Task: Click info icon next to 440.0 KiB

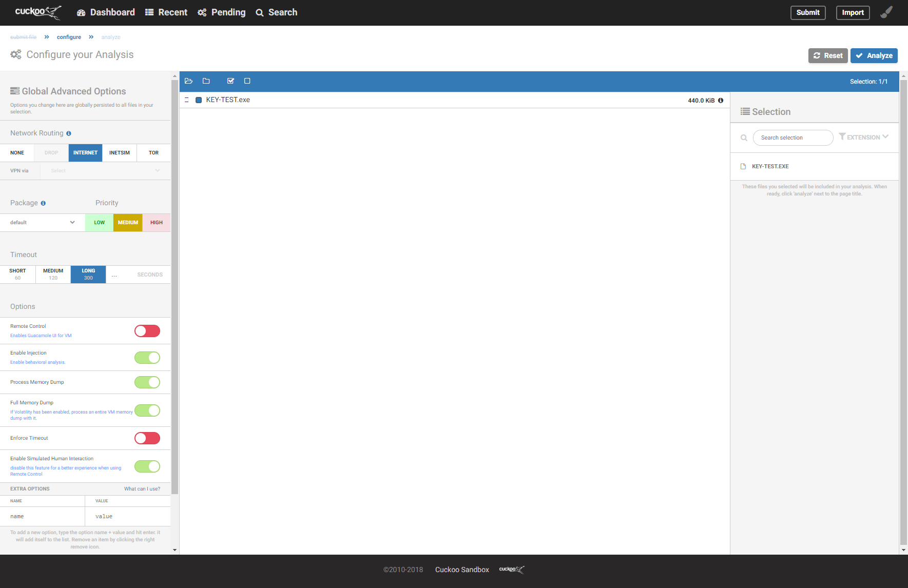Action: click(x=721, y=101)
